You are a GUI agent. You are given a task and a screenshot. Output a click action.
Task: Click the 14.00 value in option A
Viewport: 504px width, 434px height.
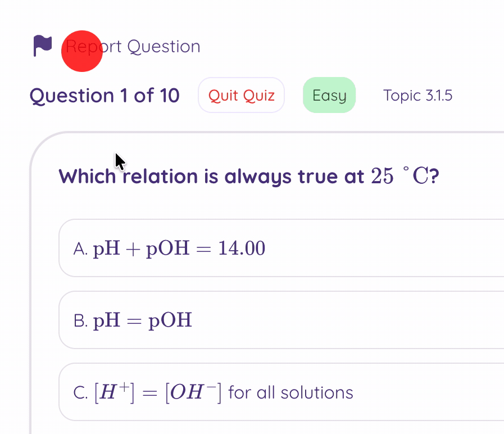[242, 248]
